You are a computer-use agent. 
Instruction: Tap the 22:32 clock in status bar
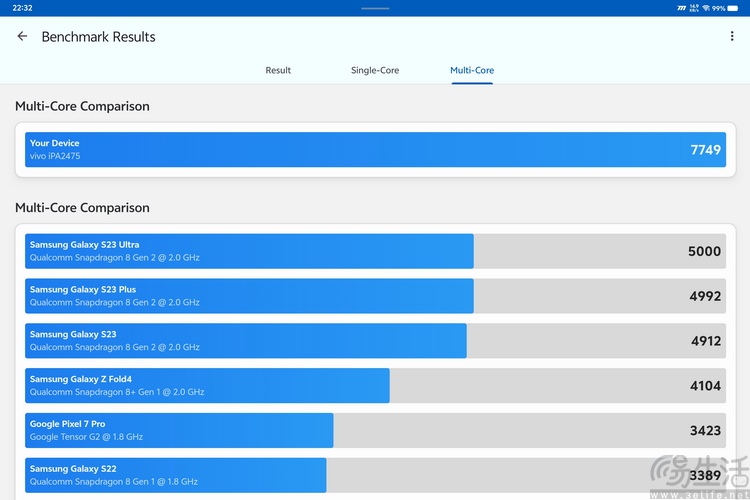(x=22, y=8)
